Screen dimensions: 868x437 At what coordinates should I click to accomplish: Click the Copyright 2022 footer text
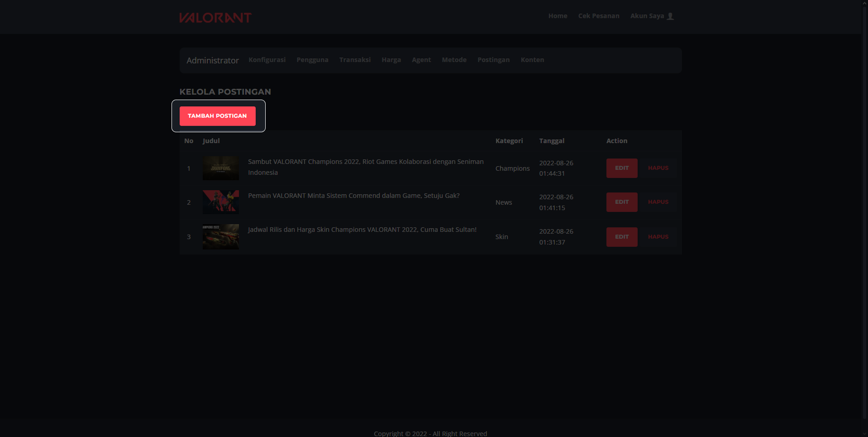[430, 433]
